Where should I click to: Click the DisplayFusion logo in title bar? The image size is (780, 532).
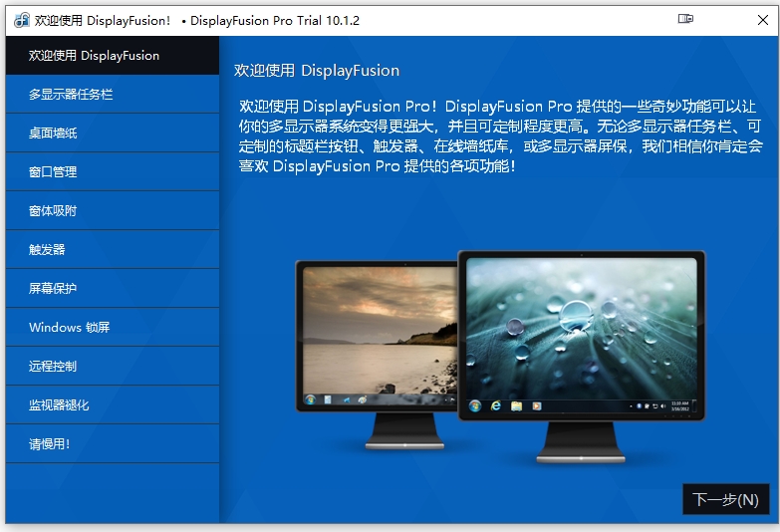click(21, 19)
